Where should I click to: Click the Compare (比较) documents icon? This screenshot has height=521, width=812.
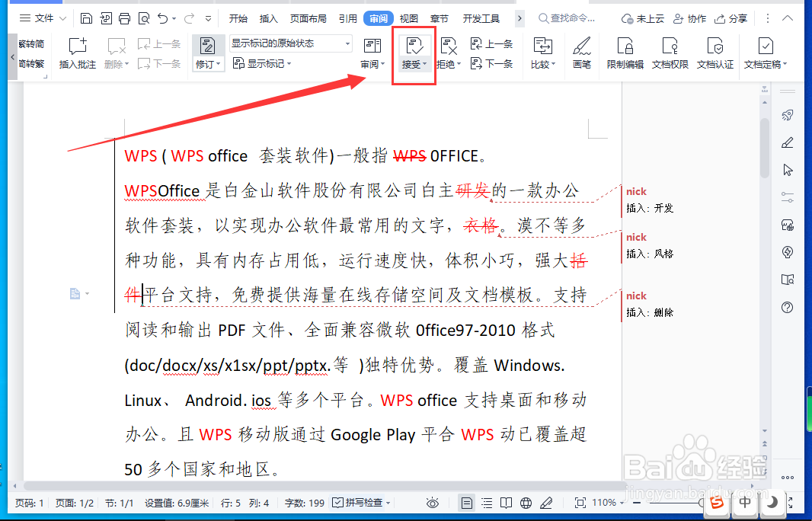coord(542,46)
